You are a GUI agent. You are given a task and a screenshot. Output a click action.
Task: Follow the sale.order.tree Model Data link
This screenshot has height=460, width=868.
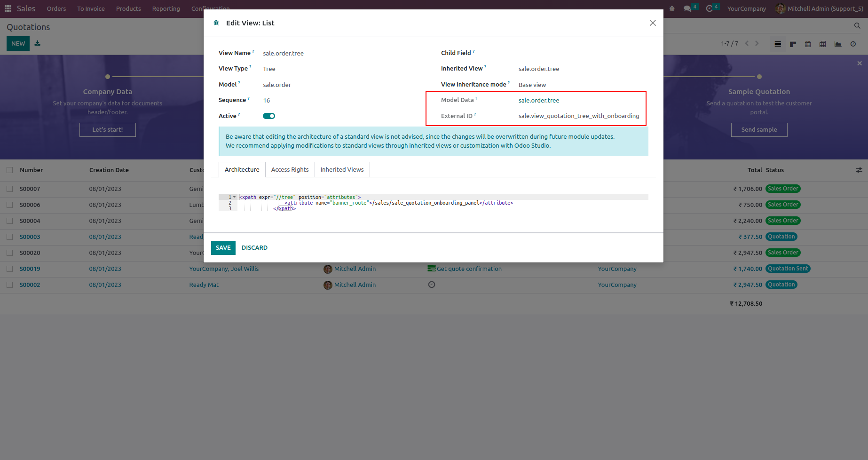point(539,100)
